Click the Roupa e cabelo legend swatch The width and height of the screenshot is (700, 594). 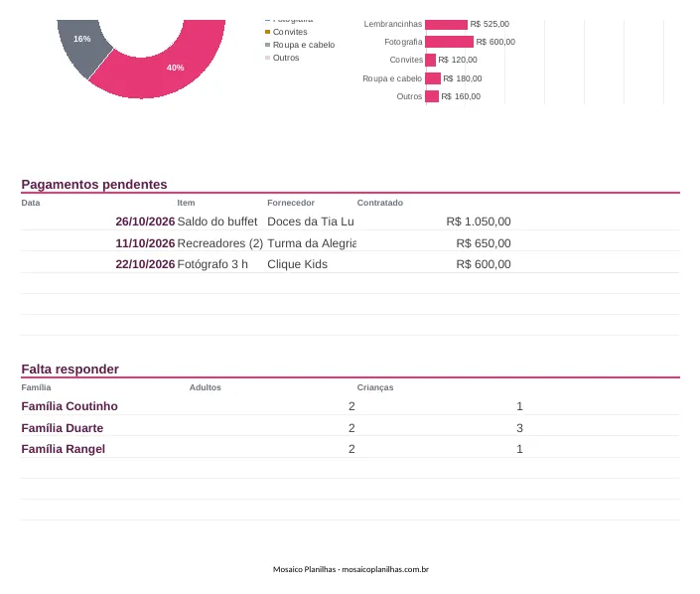pos(267,45)
